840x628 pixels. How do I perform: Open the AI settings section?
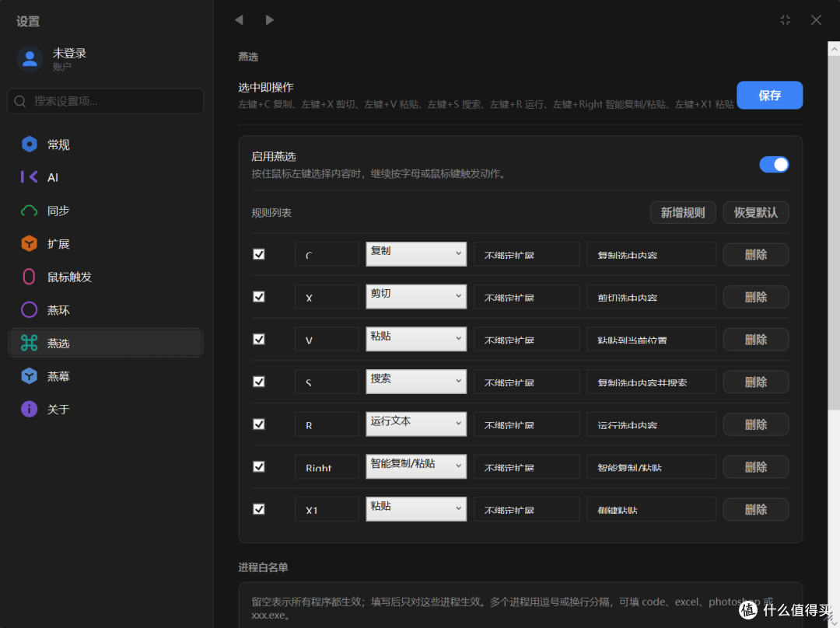click(106, 177)
